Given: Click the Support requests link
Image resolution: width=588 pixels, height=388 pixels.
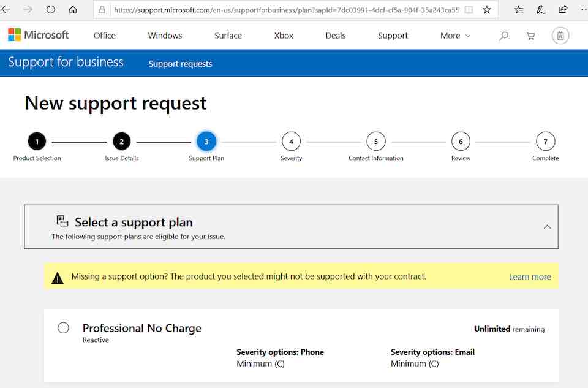Looking at the screenshot, I should [x=180, y=64].
